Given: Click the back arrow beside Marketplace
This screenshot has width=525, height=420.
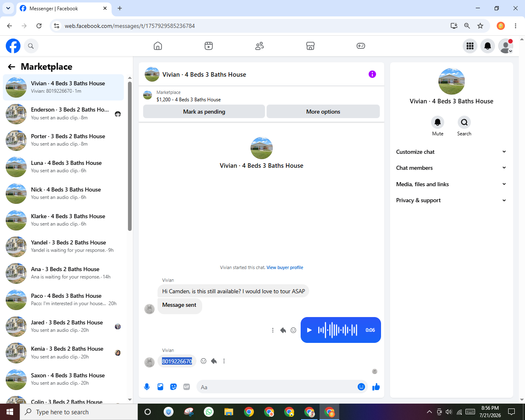Looking at the screenshot, I should (x=11, y=67).
